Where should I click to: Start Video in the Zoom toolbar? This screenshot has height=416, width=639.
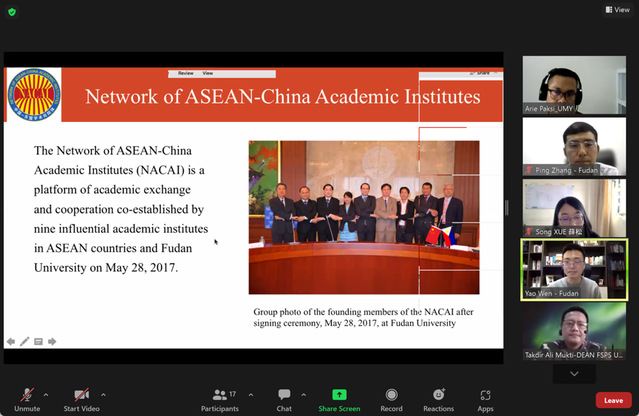[x=82, y=400]
